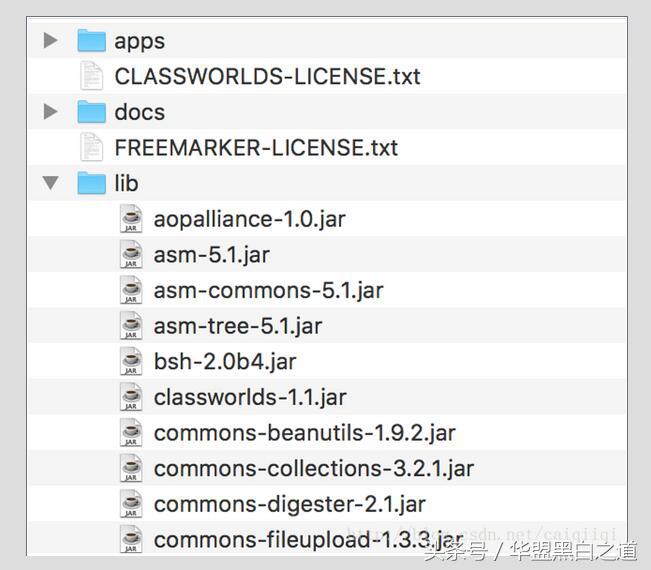
Task: Click the FREEMARKER-LICENSE.txt file icon
Action: tap(91, 147)
